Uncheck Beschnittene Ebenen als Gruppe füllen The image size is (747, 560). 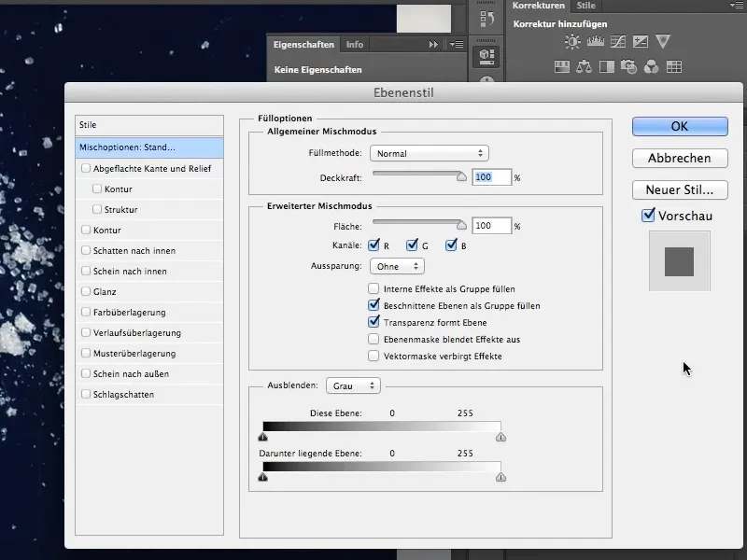tap(374, 305)
